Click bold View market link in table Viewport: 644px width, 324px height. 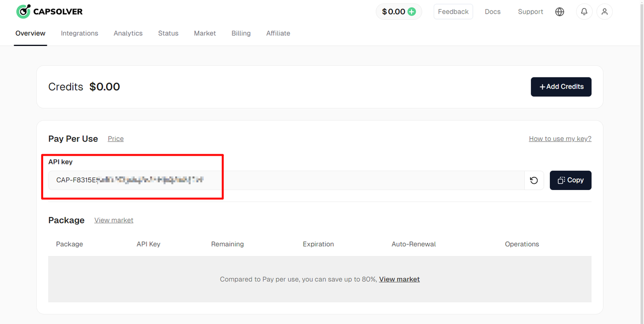(399, 279)
